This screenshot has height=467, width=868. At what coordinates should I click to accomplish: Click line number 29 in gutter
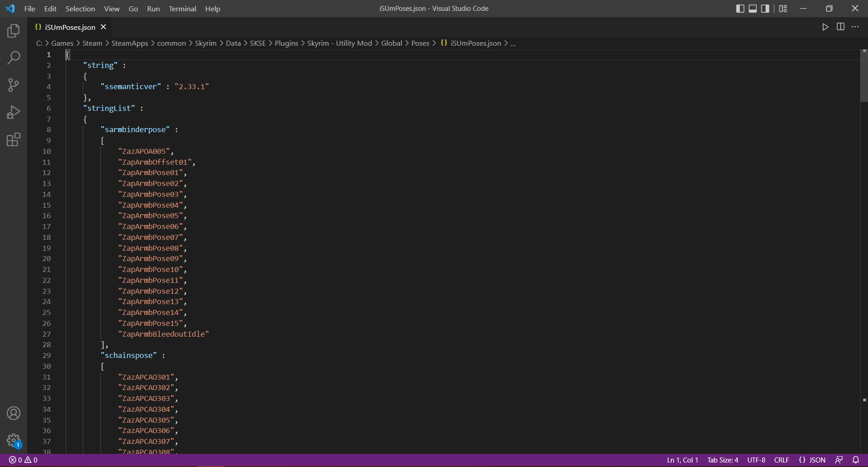(x=47, y=356)
